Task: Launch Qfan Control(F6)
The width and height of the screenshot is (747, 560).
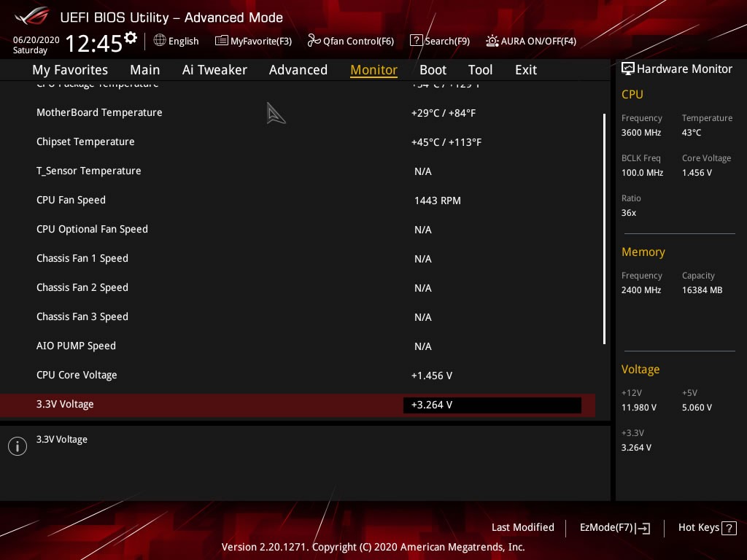Action: 351,41
